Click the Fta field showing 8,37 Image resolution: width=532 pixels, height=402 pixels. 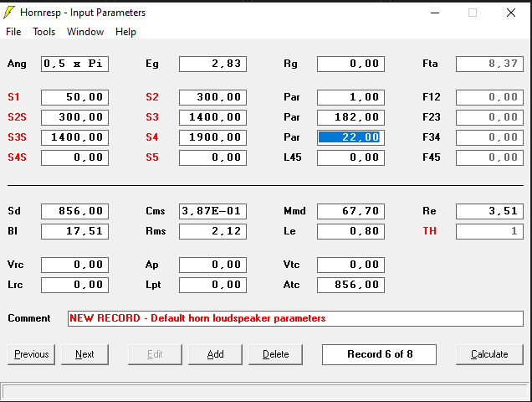[489, 64]
